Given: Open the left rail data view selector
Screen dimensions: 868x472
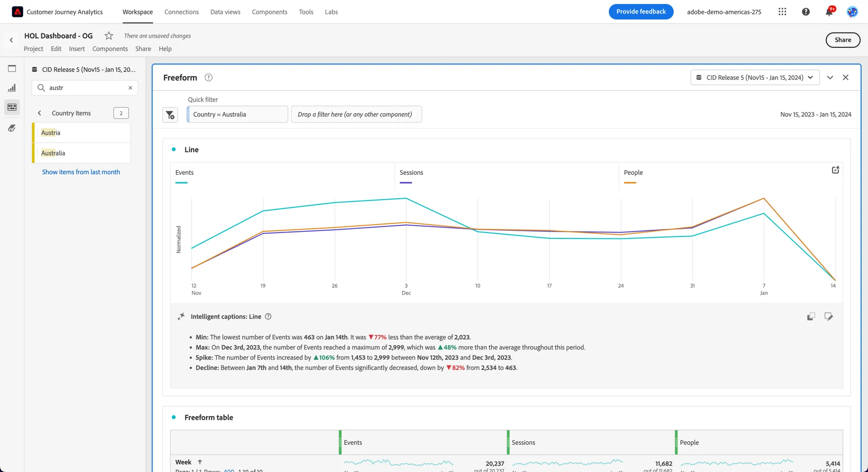Looking at the screenshot, I should click(x=84, y=69).
